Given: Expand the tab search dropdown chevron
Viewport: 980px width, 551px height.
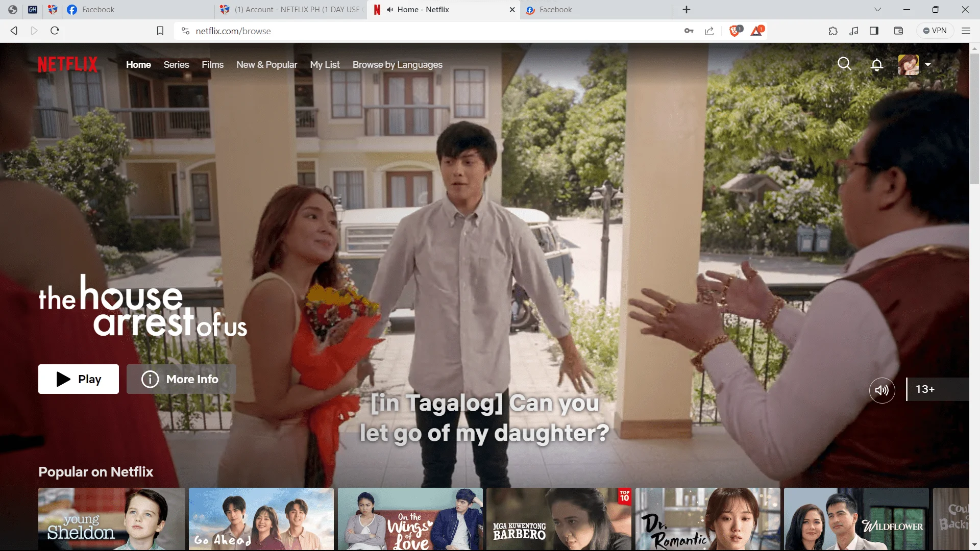Looking at the screenshot, I should pyautogui.click(x=877, y=10).
